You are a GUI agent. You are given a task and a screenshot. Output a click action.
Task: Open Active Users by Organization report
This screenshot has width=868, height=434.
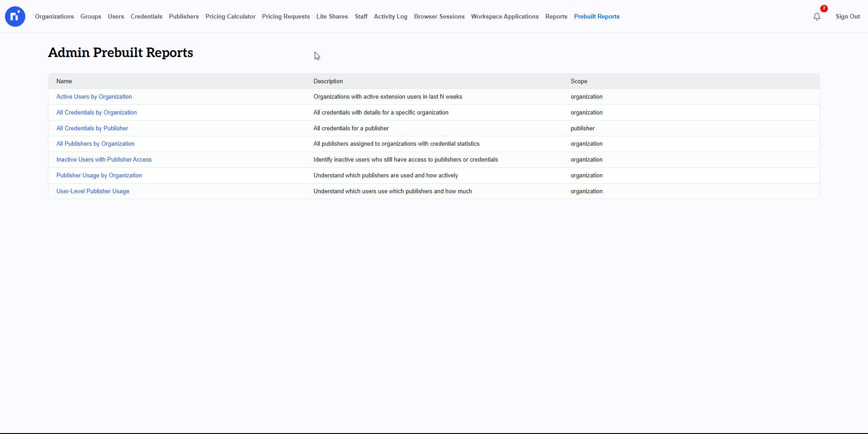(94, 97)
